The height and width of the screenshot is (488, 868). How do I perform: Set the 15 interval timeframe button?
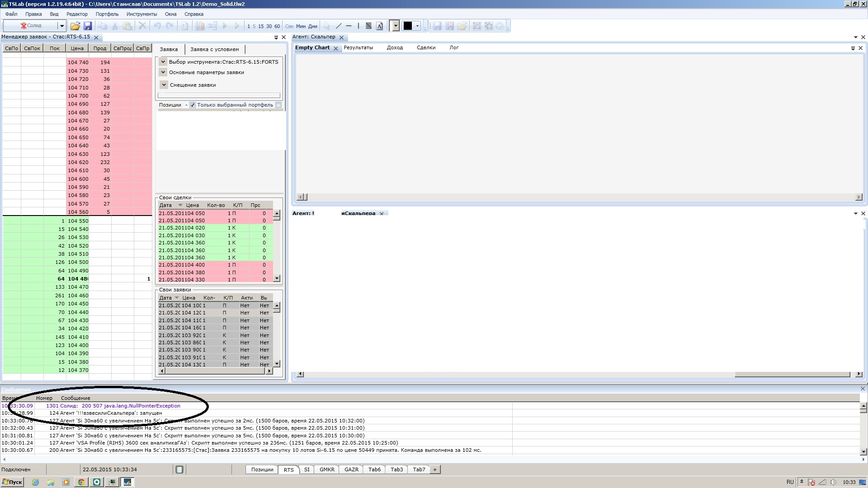click(261, 26)
